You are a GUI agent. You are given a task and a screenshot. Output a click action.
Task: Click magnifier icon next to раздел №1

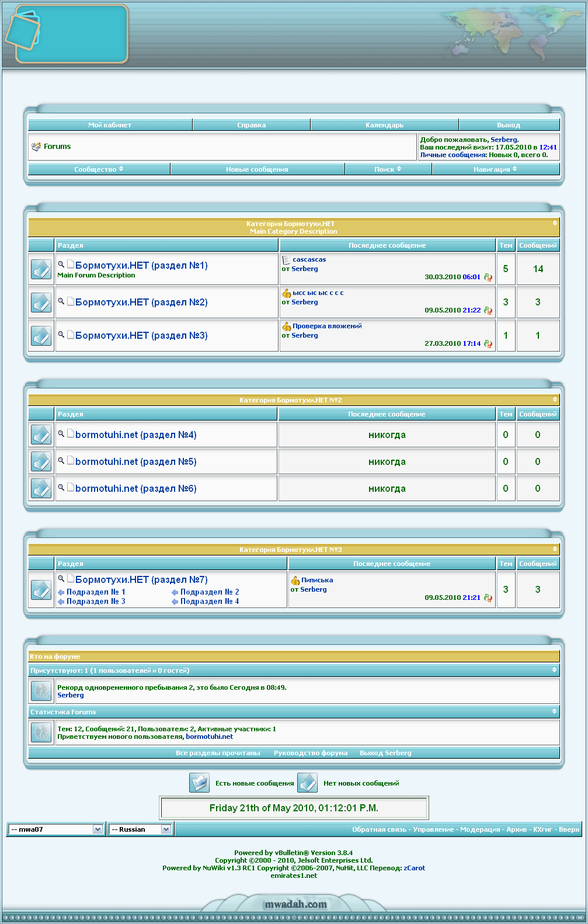(61, 264)
